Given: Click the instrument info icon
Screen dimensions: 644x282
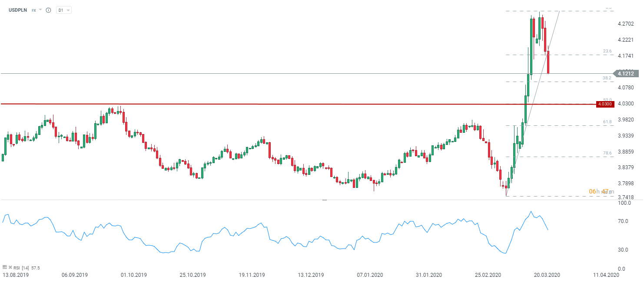Looking at the screenshot, I should tap(48, 10).
